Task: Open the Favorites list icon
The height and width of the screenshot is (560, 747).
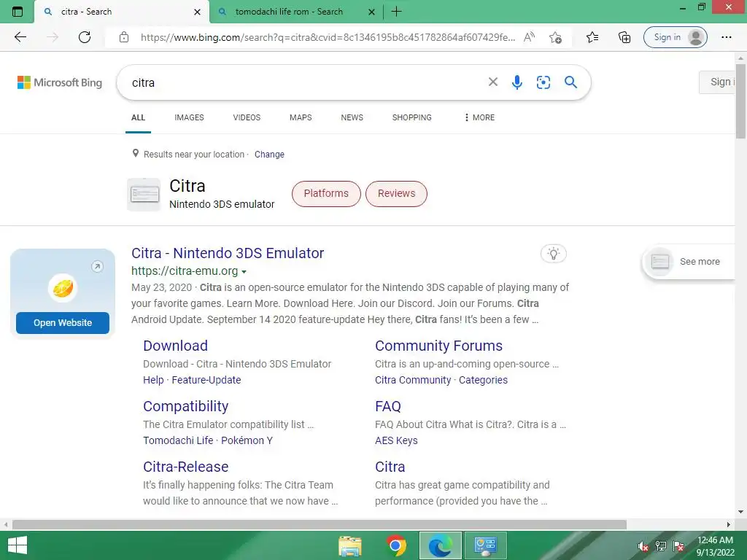Action: coord(592,37)
